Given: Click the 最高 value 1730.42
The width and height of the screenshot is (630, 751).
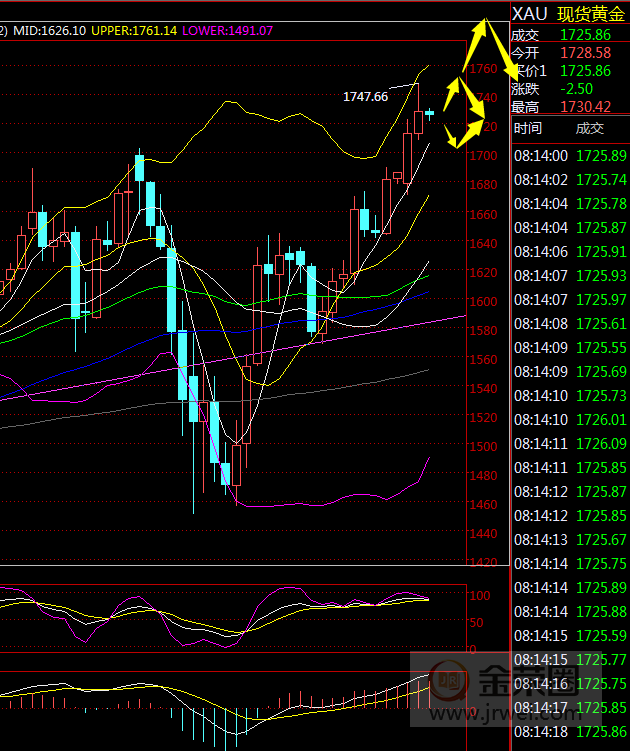Looking at the screenshot, I should click(x=585, y=107).
